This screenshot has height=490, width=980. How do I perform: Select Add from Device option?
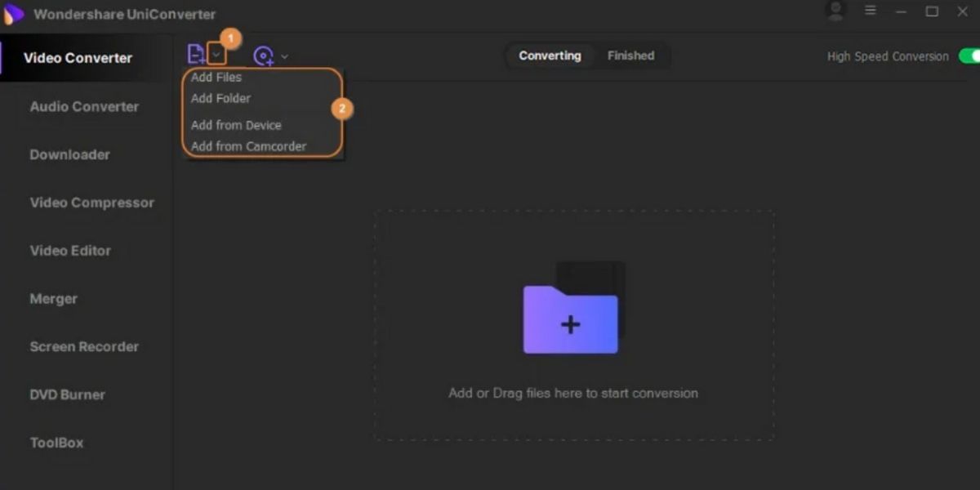tap(236, 125)
